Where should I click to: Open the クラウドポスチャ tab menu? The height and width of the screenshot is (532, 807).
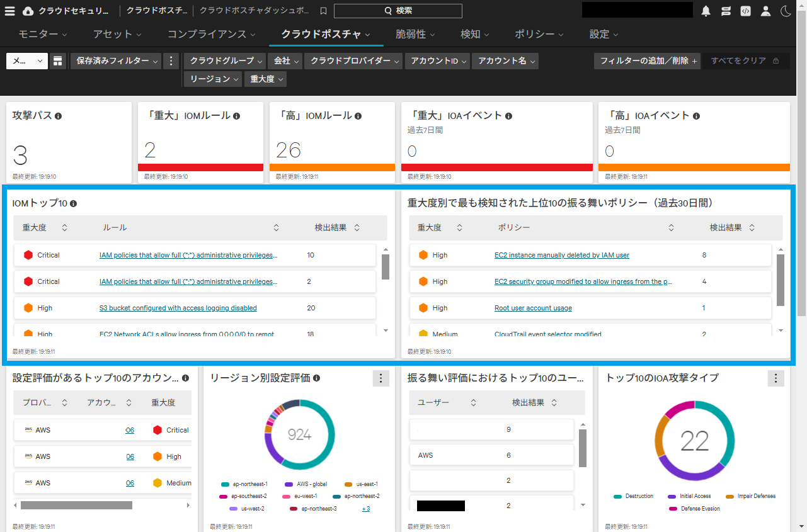[326, 34]
